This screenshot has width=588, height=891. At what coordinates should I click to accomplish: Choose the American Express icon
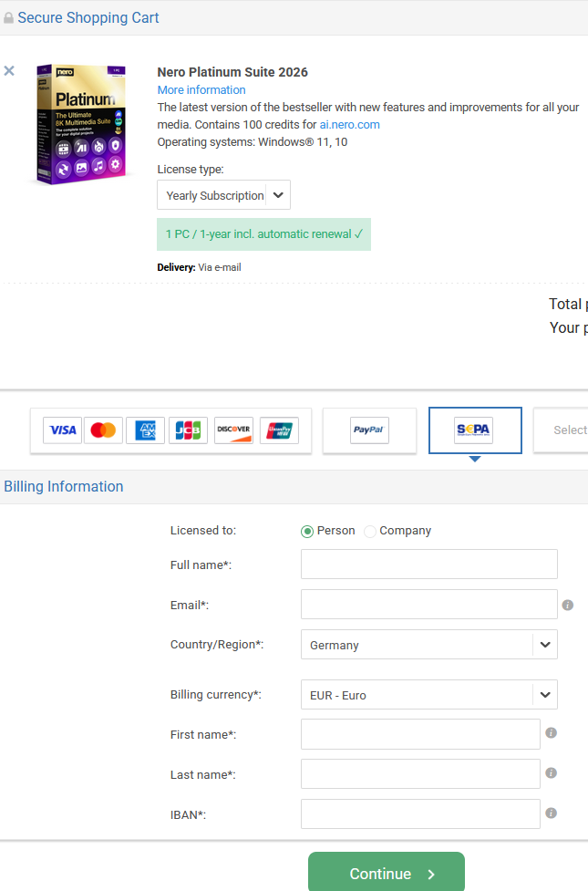coord(146,430)
